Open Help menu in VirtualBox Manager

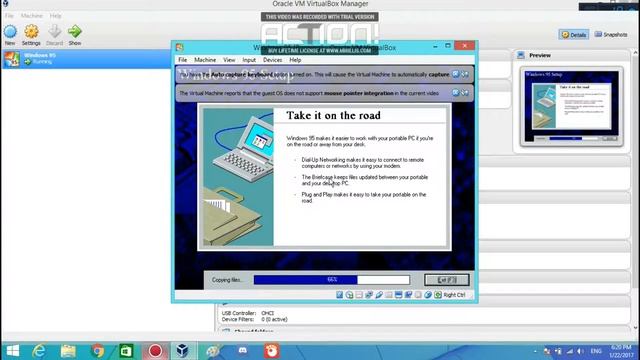56,16
